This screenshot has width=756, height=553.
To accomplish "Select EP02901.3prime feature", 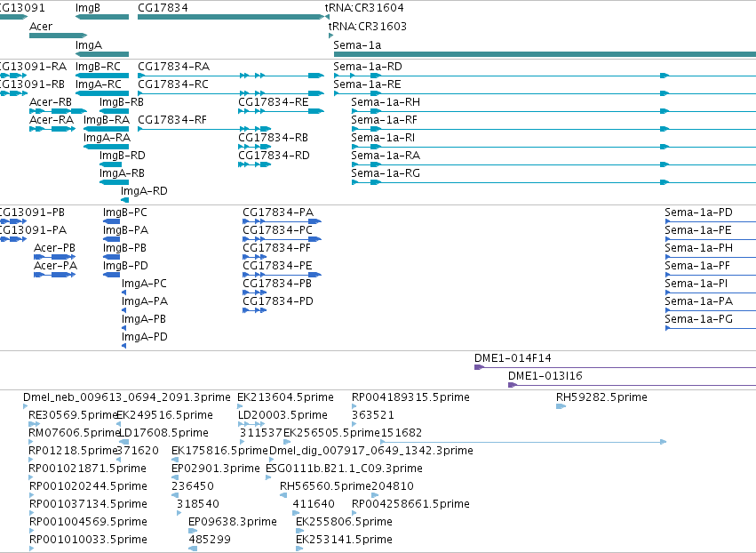I will (175, 477).
